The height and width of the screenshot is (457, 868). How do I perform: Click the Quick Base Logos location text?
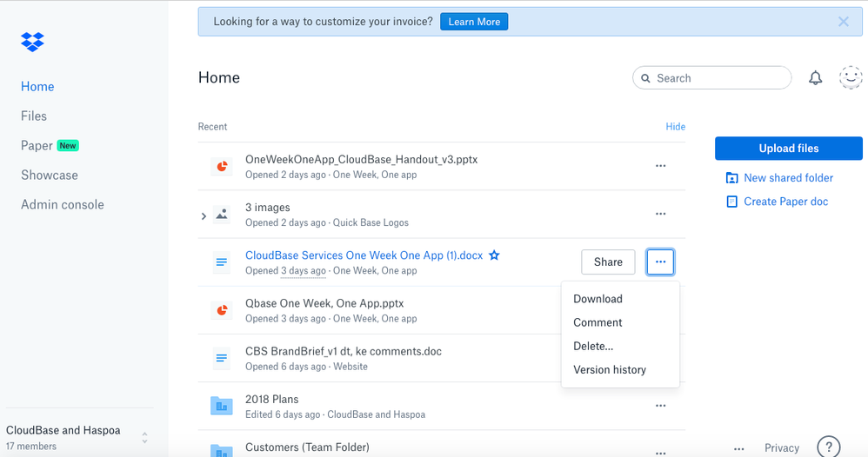pyautogui.click(x=371, y=223)
